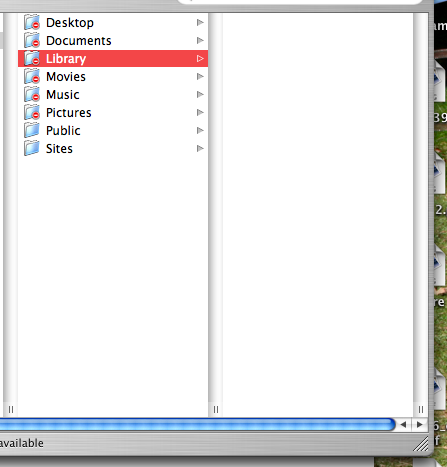Expand Public with its disclosure arrow

[200, 130]
